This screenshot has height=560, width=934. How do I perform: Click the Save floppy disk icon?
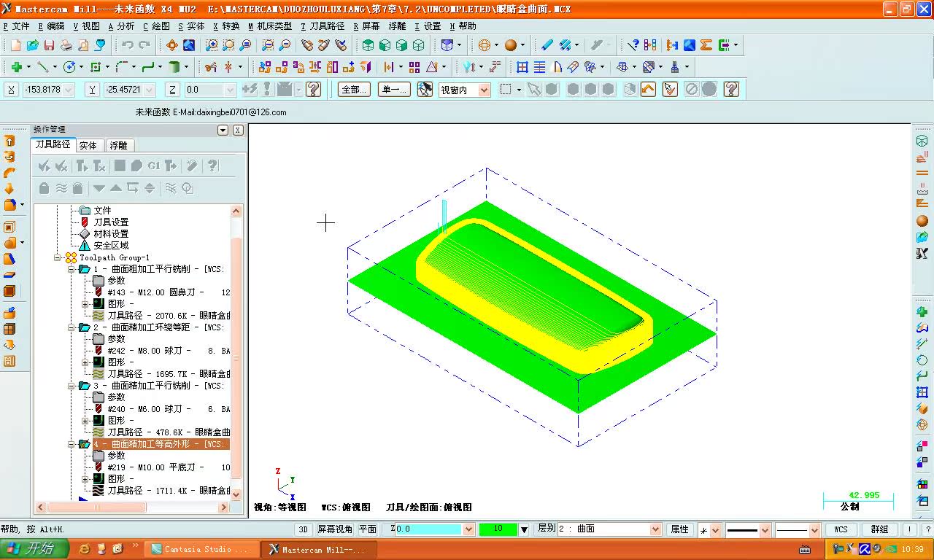point(49,45)
